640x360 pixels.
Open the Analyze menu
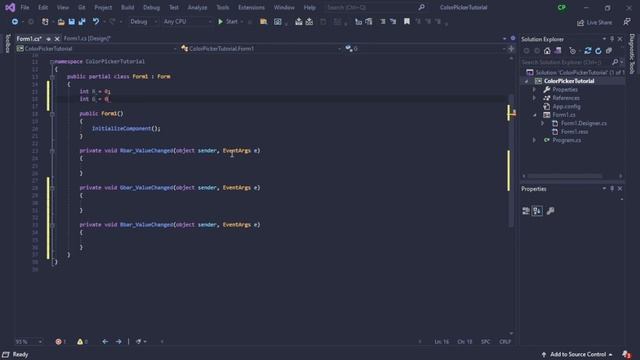pos(197,7)
